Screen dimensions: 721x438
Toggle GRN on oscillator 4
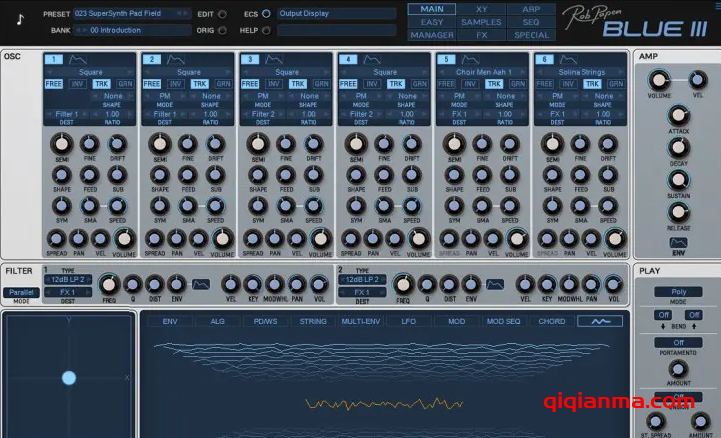[420, 84]
